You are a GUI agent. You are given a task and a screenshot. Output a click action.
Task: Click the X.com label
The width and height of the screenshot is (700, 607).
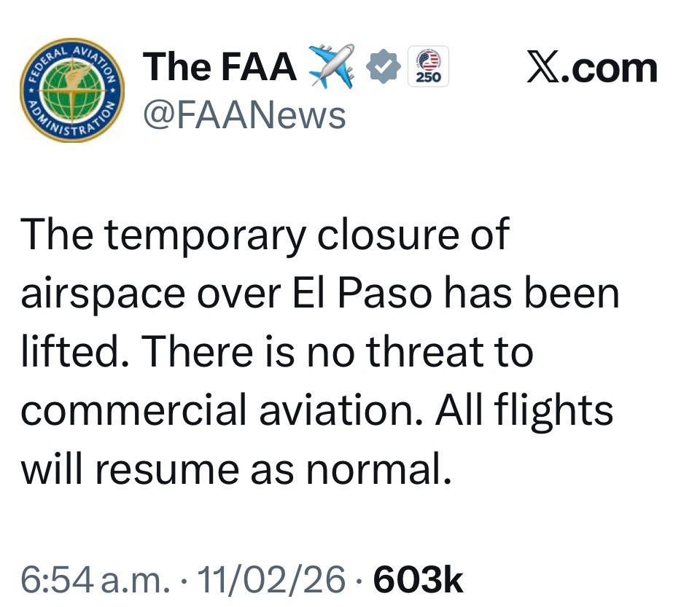pyautogui.click(x=591, y=68)
